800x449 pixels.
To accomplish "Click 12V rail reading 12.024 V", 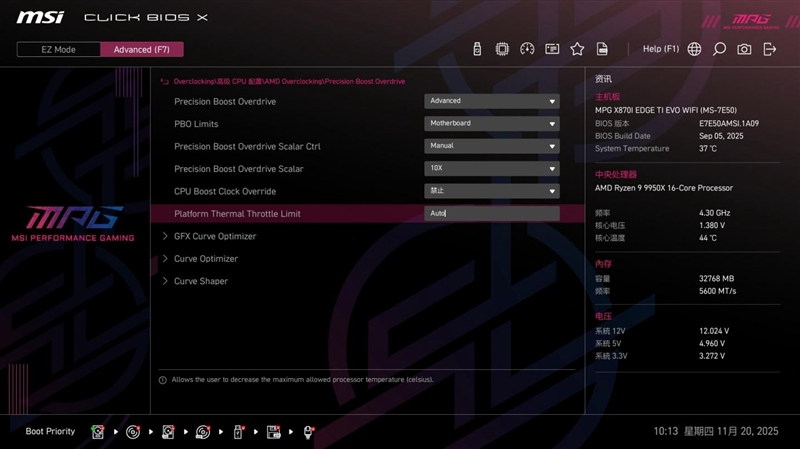I will [x=714, y=331].
